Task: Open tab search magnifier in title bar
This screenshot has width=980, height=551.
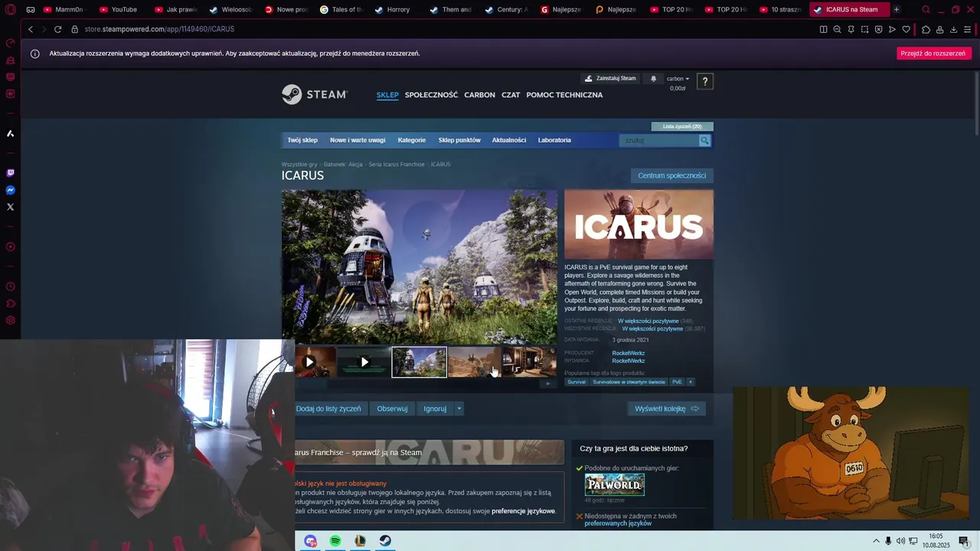Action: [x=926, y=10]
